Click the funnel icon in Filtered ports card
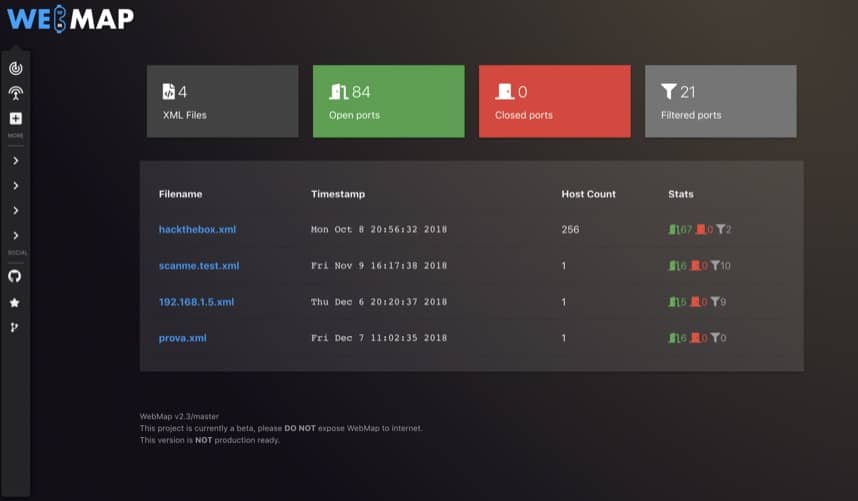 point(669,92)
